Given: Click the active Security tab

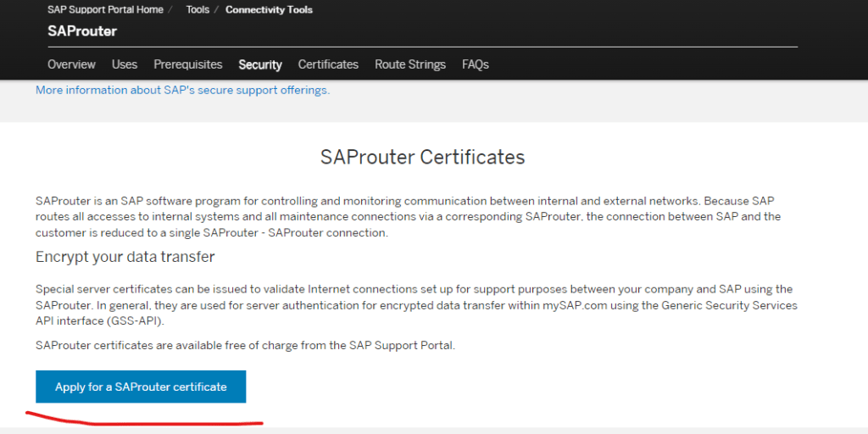Looking at the screenshot, I should pyautogui.click(x=260, y=64).
